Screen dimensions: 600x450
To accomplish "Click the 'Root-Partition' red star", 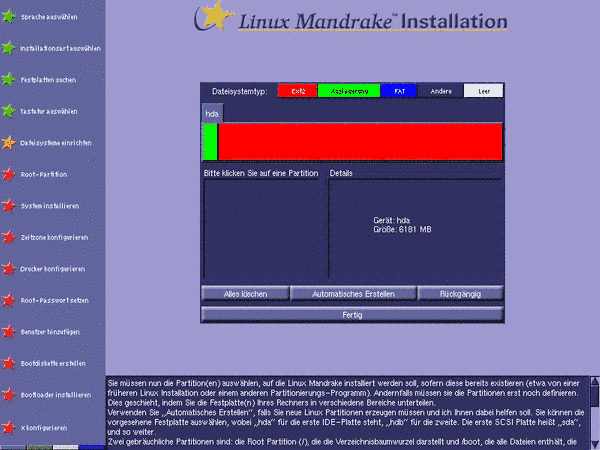I will [9, 174].
